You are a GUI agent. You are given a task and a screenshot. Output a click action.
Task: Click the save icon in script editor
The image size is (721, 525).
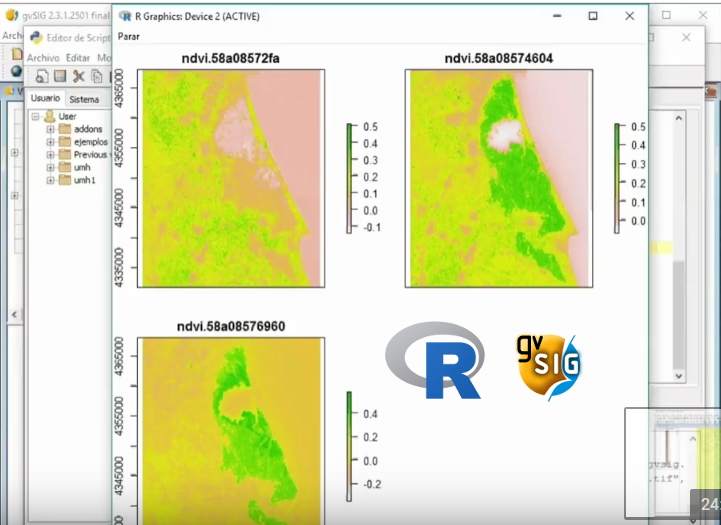(x=60, y=76)
